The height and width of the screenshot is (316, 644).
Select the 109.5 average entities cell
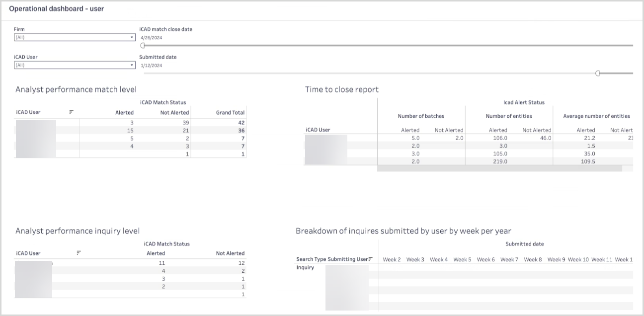[x=587, y=162]
